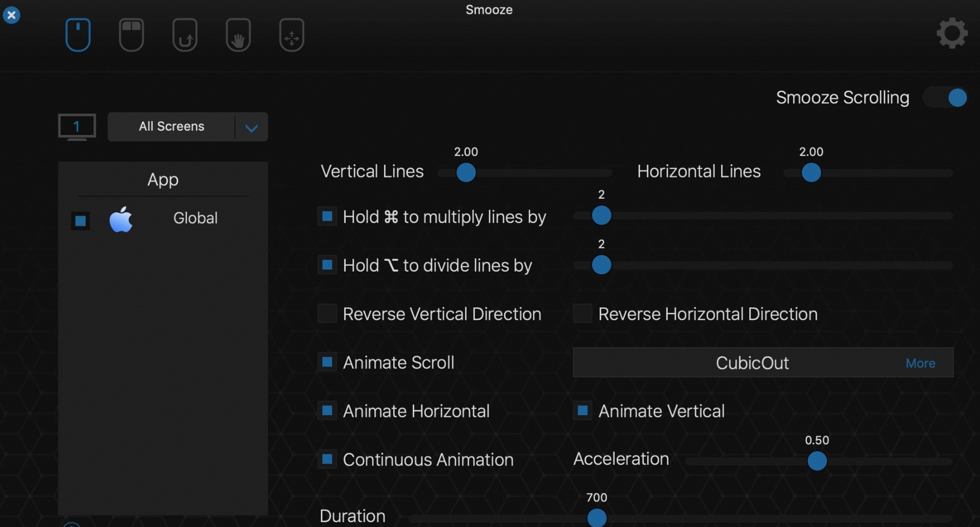The width and height of the screenshot is (980, 527).
Task: Open the move arrows mouse tab icon
Action: coord(292,35)
